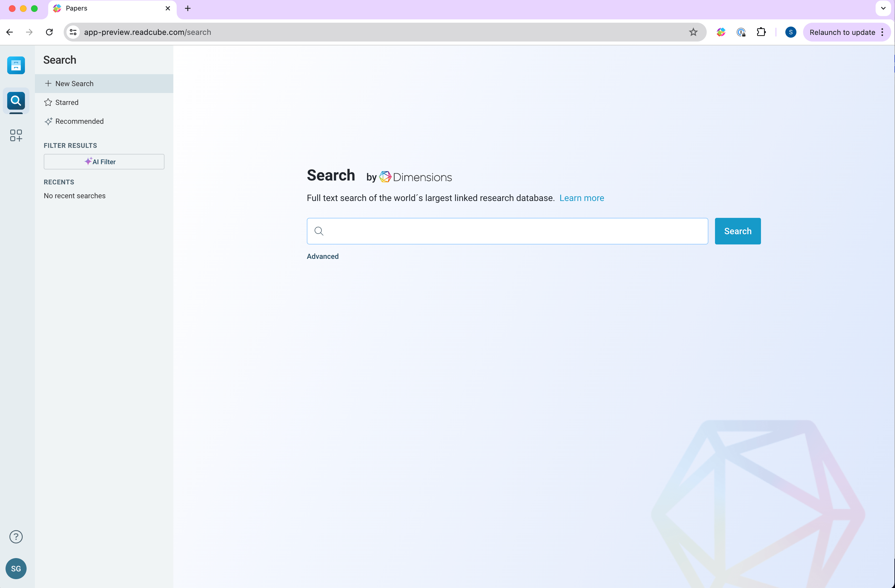
Task: Open the SG user avatar
Action: [16, 568]
